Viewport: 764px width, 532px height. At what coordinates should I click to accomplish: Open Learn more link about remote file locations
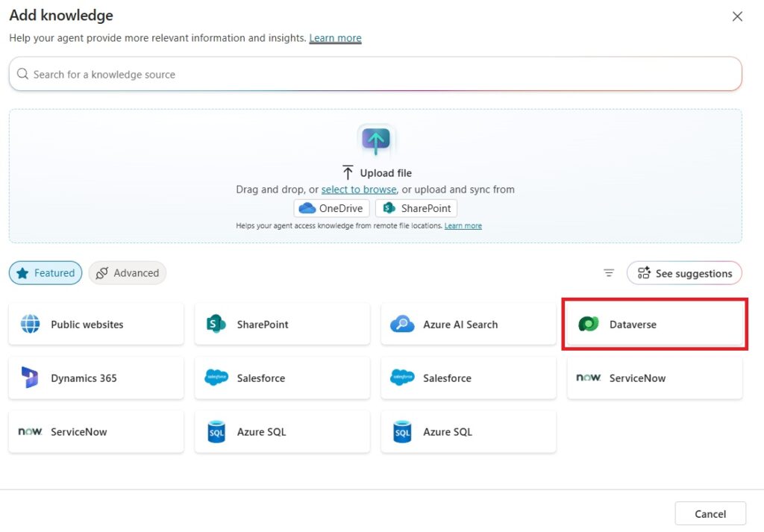click(463, 226)
